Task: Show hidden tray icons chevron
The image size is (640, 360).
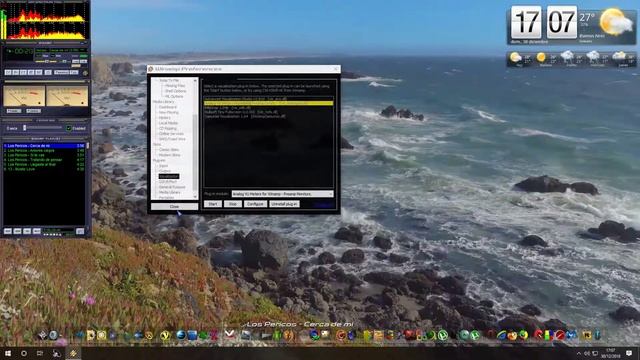Action: [578, 353]
